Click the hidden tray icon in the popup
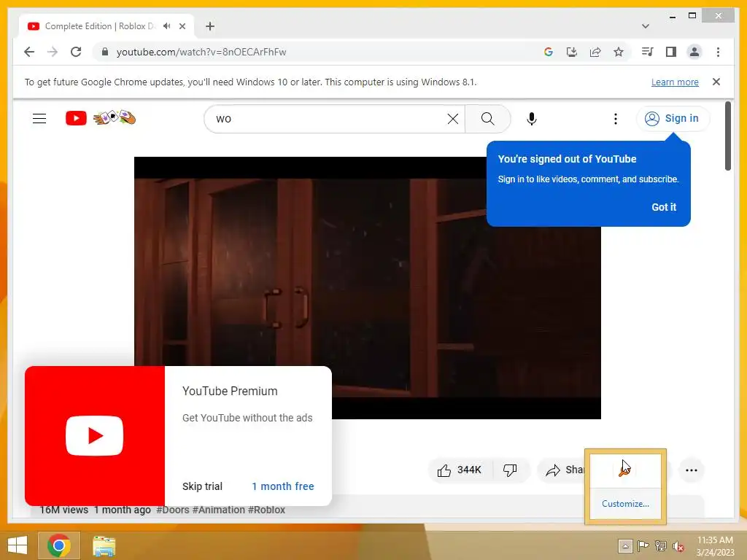 (x=624, y=470)
